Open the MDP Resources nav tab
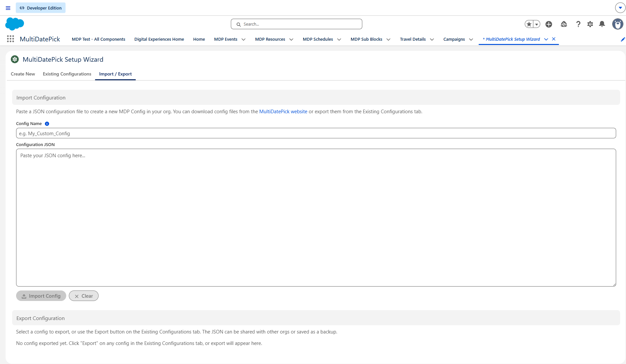Image resolution: width=626 pixels, height=364 pixels. pyautogui.click(x=270, y=39)
